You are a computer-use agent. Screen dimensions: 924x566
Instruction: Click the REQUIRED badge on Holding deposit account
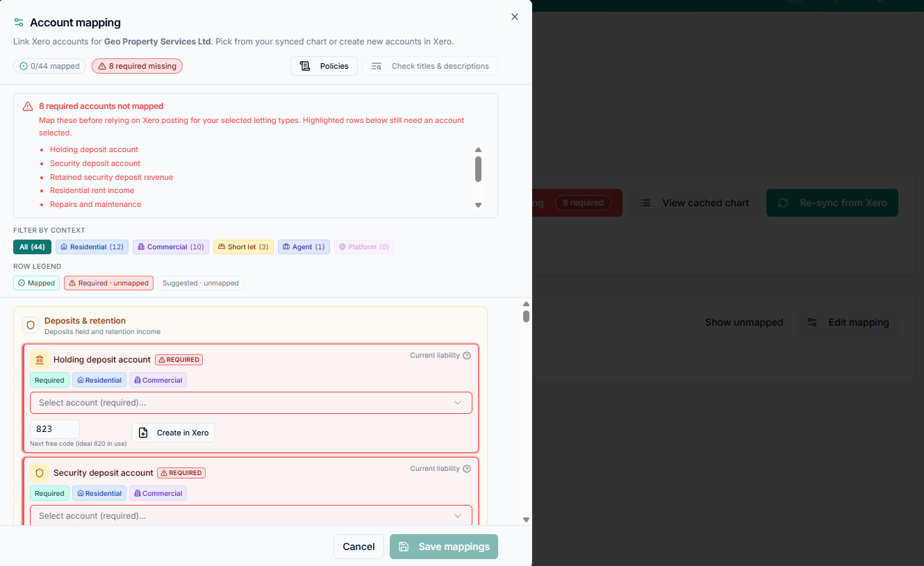pos(179,360)
